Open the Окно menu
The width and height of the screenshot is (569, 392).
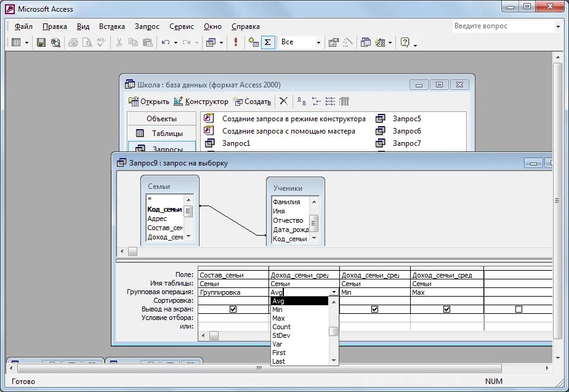[x=212, y=26]
